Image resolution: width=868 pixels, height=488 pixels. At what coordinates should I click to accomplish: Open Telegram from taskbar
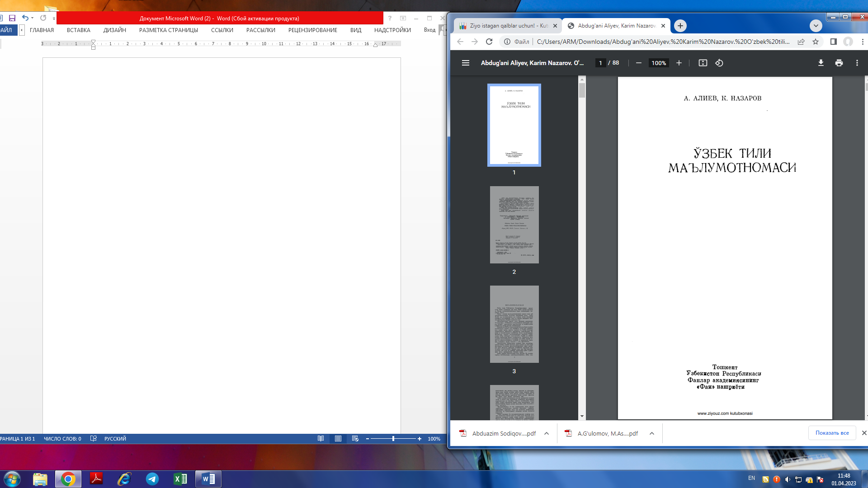click(x=152, y=479)
